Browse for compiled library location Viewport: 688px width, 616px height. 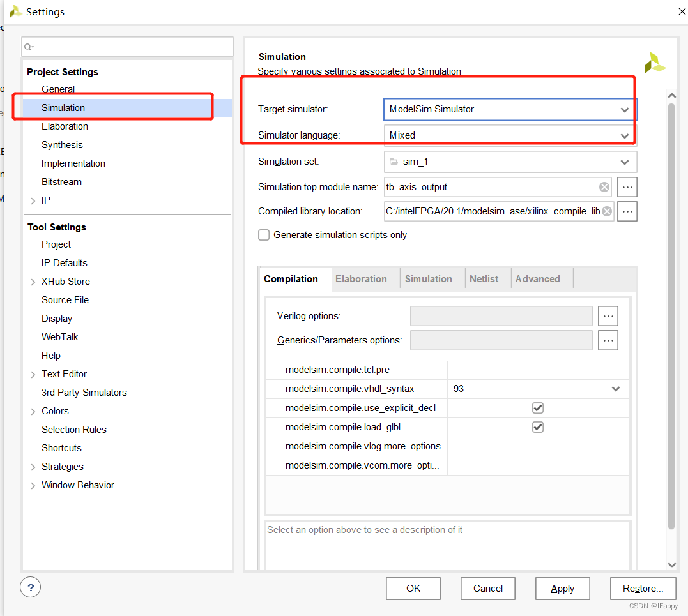click(x=627, y=211)
